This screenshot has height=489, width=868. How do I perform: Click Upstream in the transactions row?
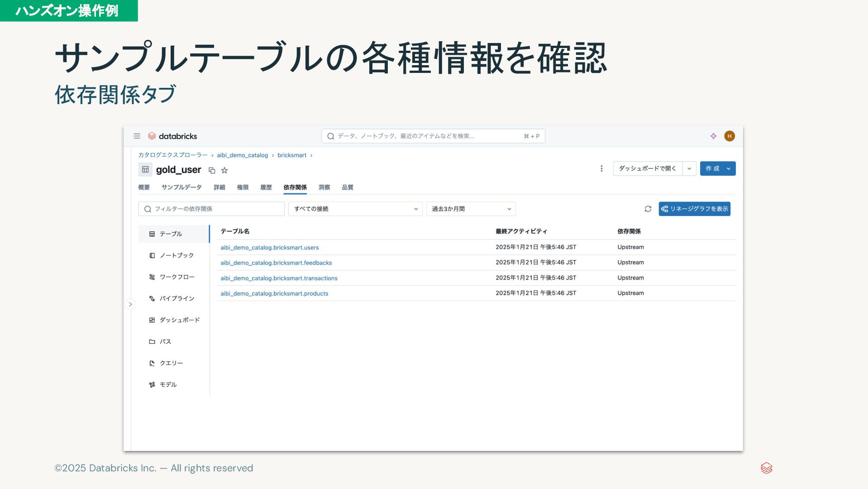tap(630, 278)
